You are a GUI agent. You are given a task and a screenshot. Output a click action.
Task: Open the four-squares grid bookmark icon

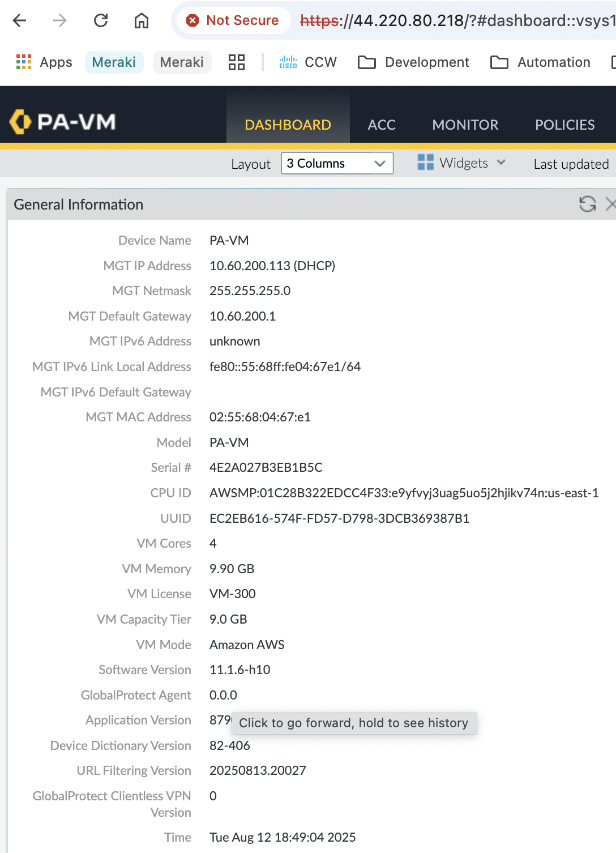(237, 62)
